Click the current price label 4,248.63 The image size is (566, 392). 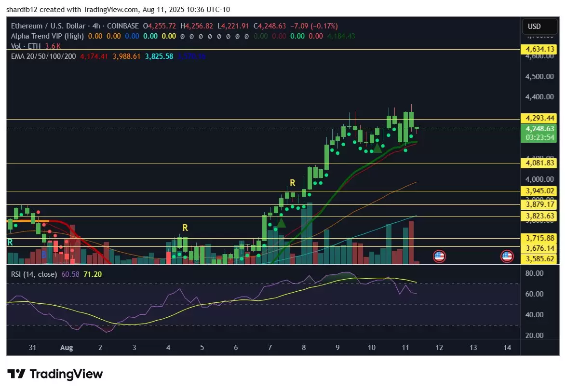[x=539, y=129]
